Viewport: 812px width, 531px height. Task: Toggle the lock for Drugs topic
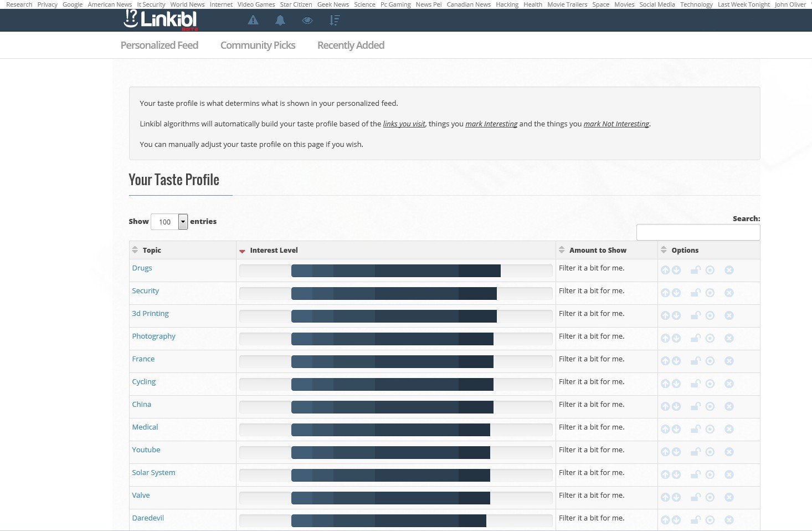click(696, 270)
